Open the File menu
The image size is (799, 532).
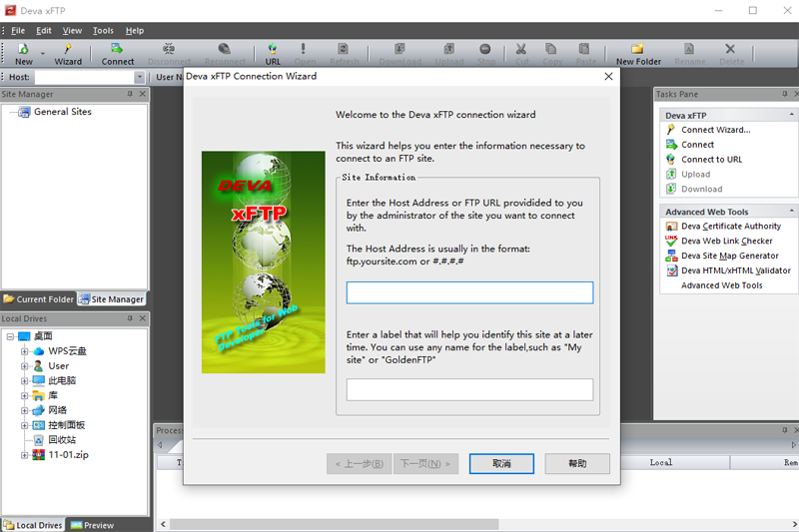pos(18,31)
